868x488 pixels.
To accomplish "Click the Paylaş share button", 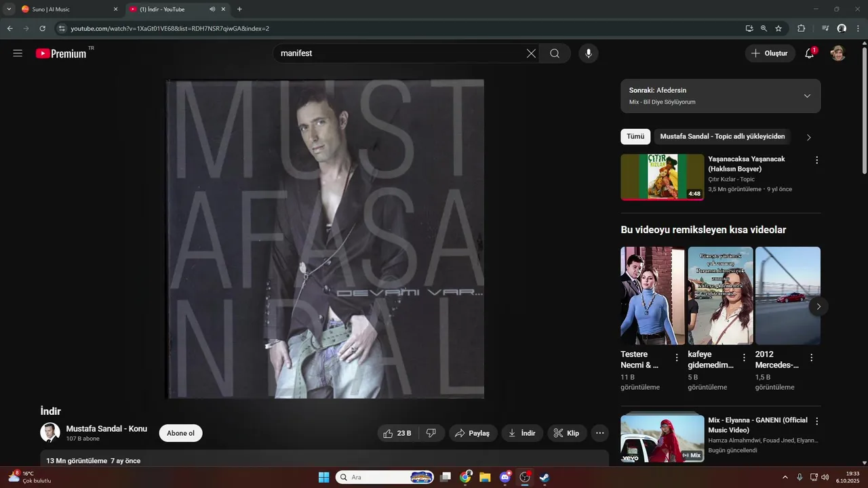I will point(473,433).
